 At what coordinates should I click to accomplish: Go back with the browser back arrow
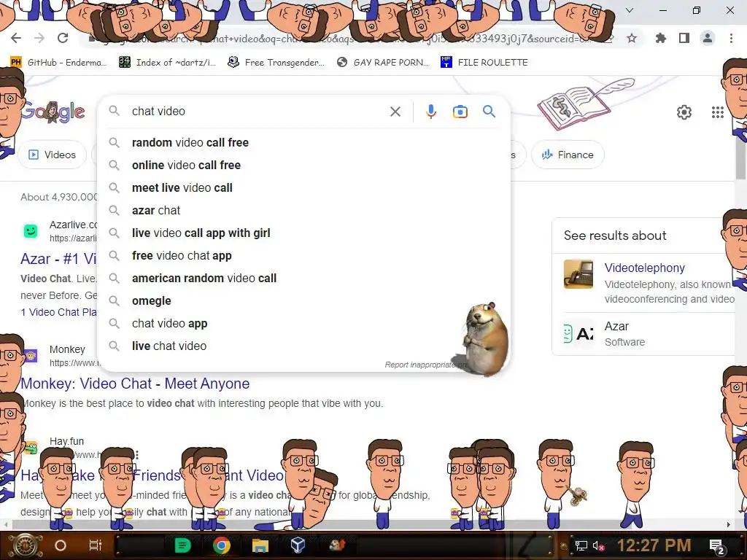(x=16, y=38)
